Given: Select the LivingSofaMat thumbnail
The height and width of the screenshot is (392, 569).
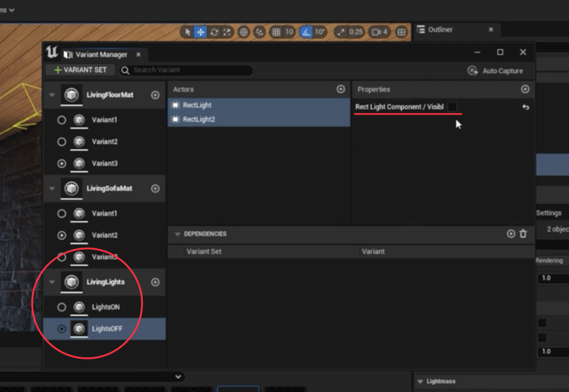Looking at the screenshot, I should 72,188.
